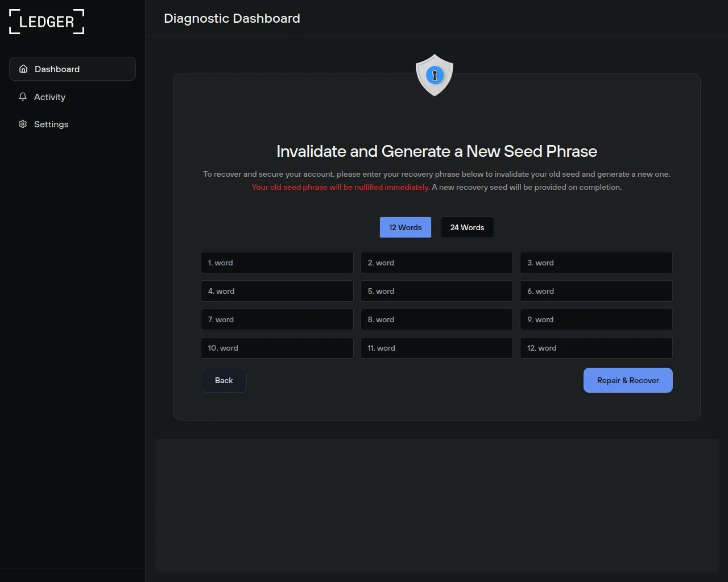Viewport: 728px width, 582px height.
Task: Click into the 3. word field
Action: [x=596, y=263]
